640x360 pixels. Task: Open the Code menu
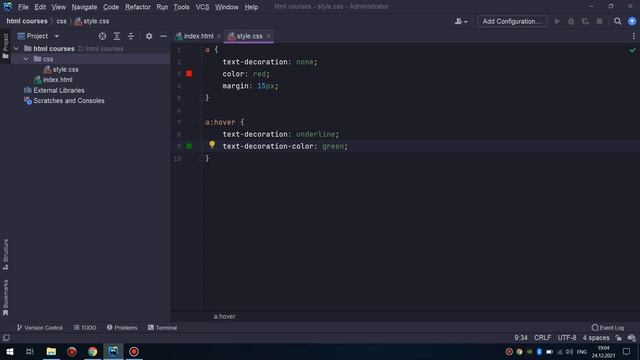111,7
